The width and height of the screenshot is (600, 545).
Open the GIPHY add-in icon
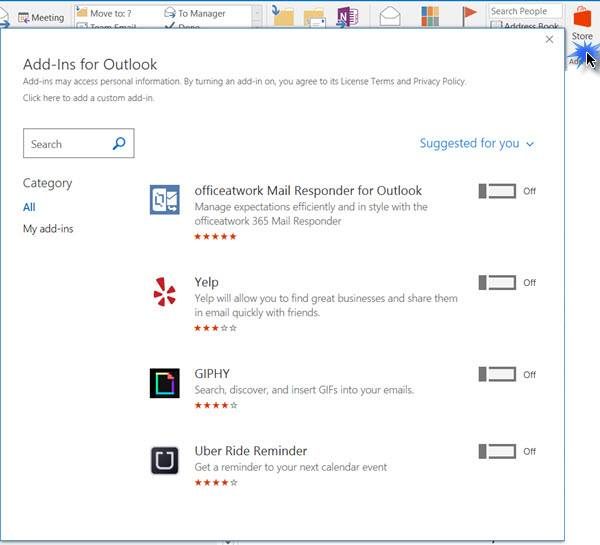click(165, 383)
